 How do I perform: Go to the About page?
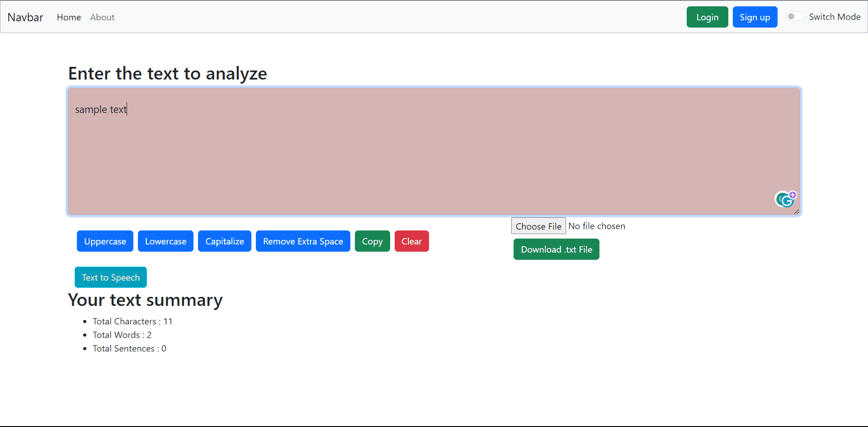pos(102,17)
